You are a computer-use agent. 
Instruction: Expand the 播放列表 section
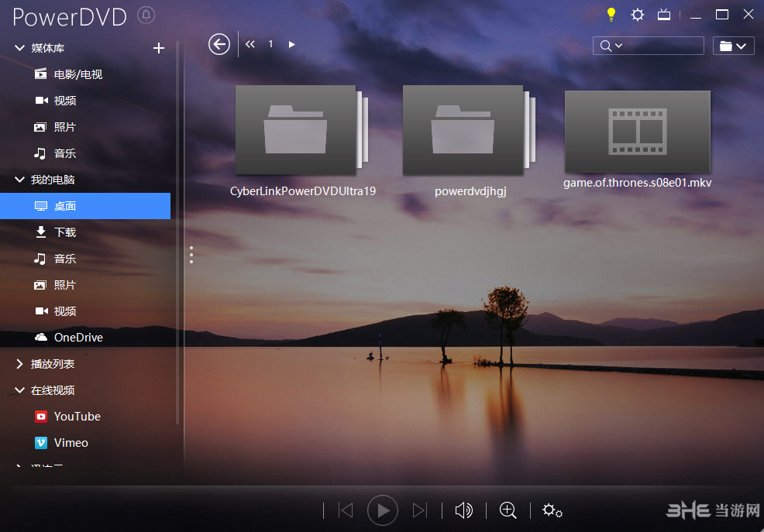[x=19, y=363]
